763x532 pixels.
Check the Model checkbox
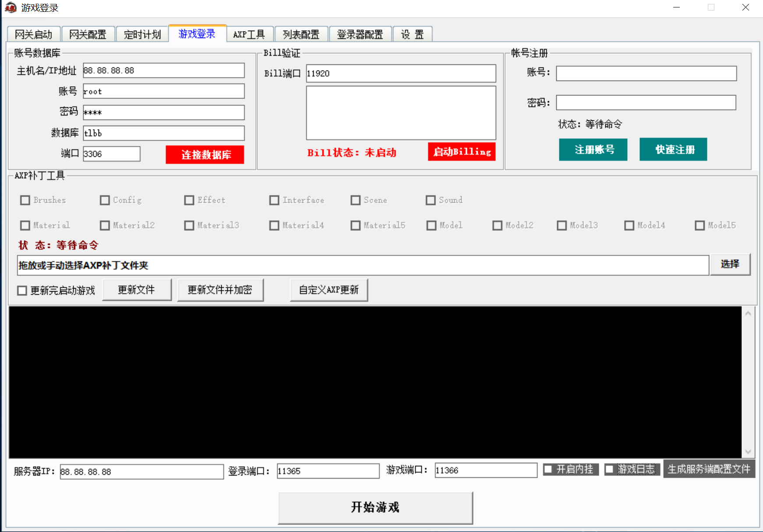pos(431,225)
